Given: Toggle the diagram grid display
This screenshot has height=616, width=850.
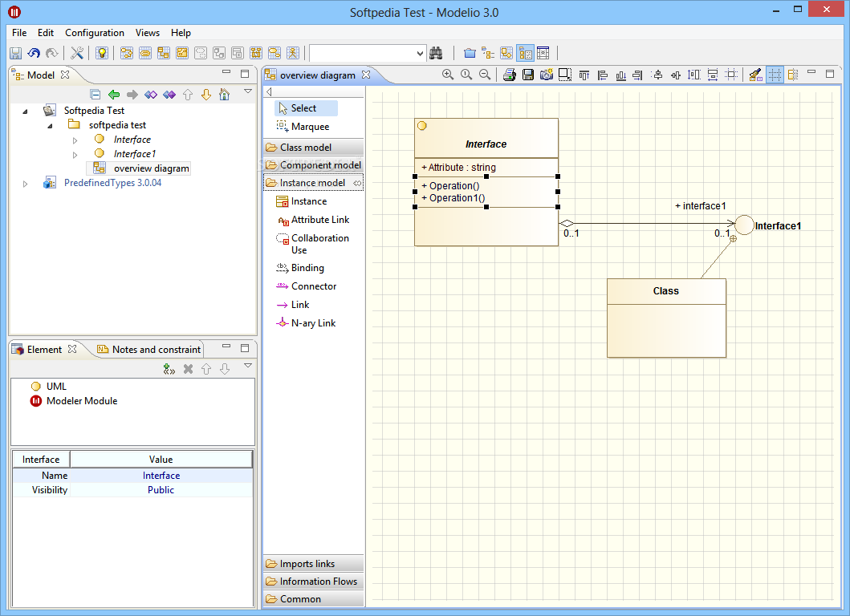Looking at the screenshot, I should point(775,75).
